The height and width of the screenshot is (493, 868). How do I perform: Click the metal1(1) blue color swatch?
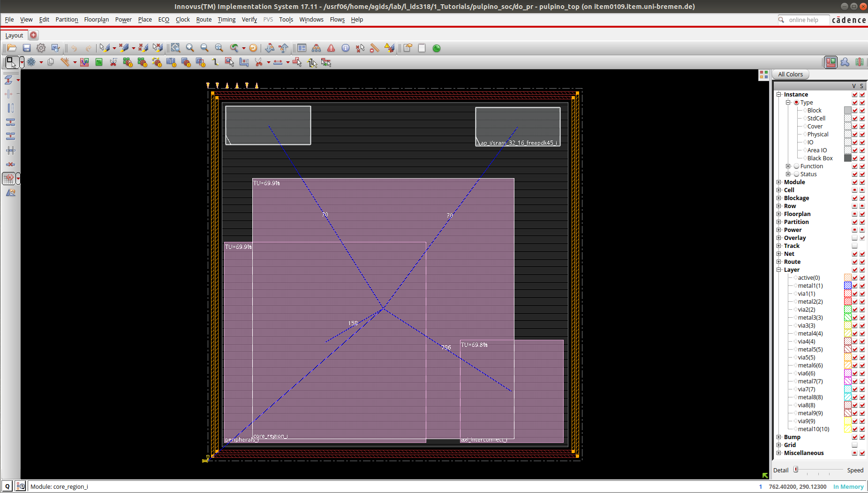pyautogui.click(x=847, y=286)
